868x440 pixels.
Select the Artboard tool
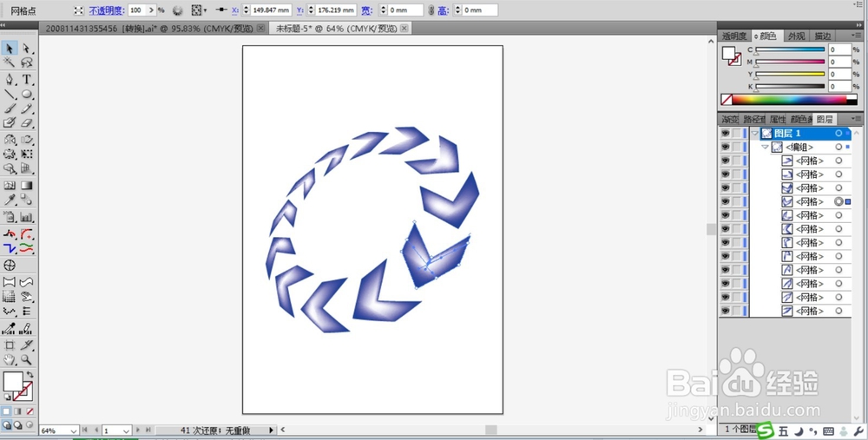(x=10, y=345)
